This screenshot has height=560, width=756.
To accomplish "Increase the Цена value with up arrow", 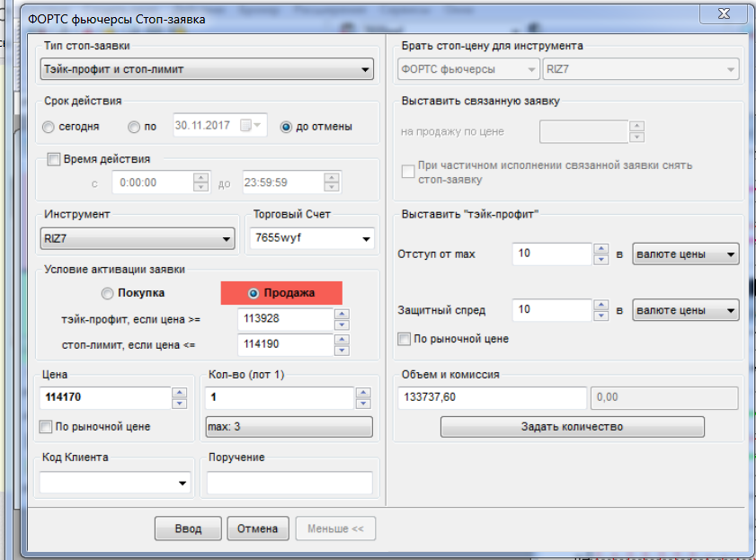I will pos(180,393).
